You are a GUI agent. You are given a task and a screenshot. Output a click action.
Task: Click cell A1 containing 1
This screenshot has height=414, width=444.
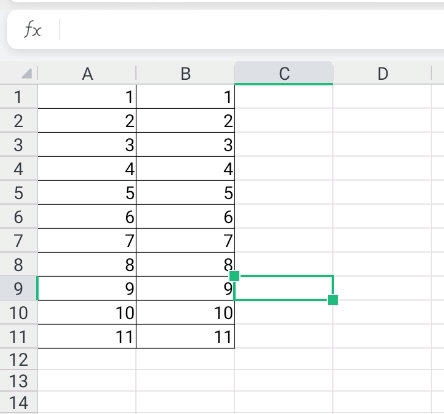(x=87, y=97)
